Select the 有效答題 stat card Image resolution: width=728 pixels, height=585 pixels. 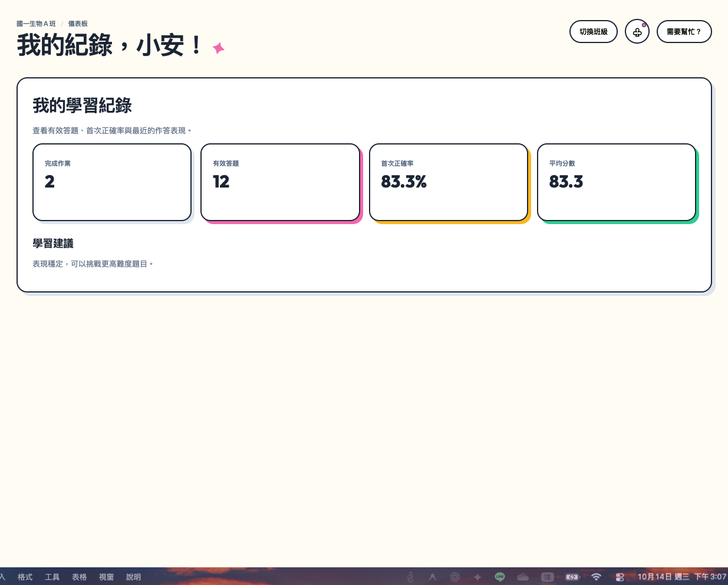click(280, 182)
